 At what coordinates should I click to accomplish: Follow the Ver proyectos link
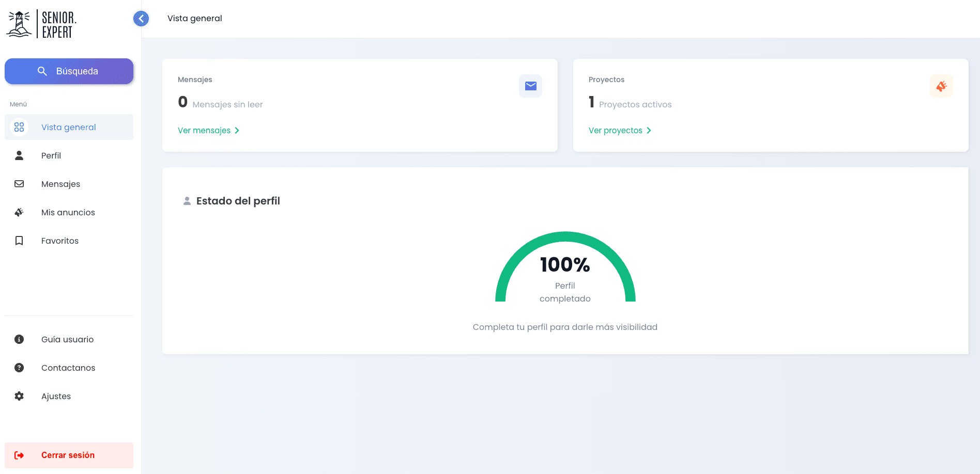pos(615,131)
